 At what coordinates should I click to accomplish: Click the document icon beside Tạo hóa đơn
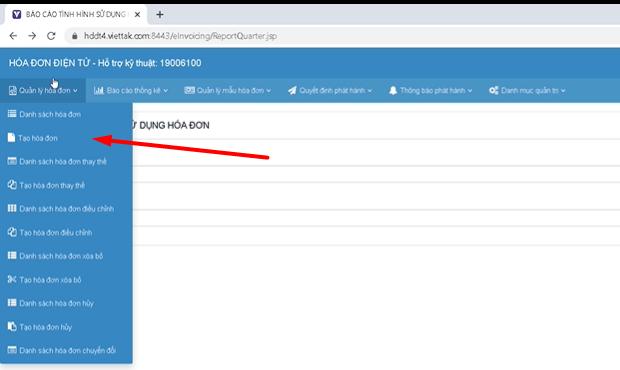coord(11,138)
